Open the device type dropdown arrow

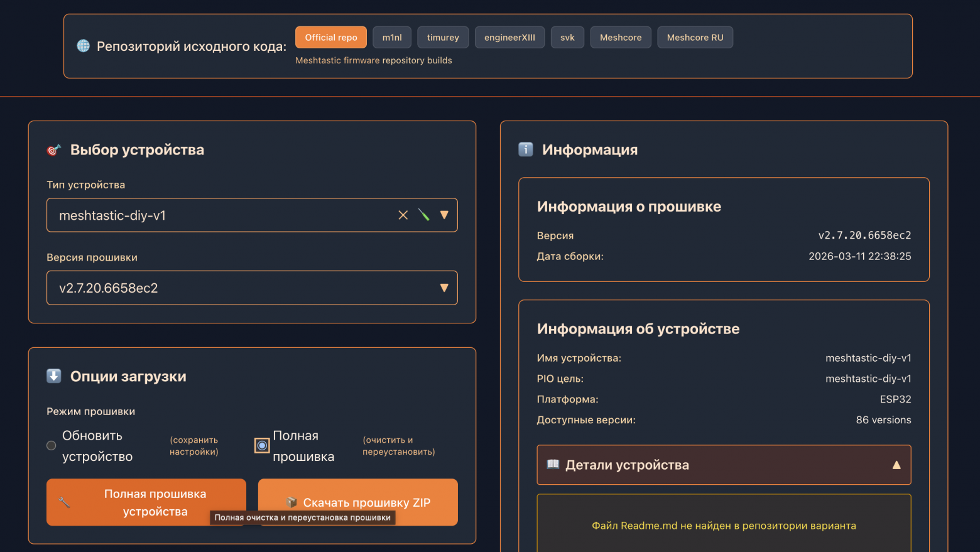(444, 215)
